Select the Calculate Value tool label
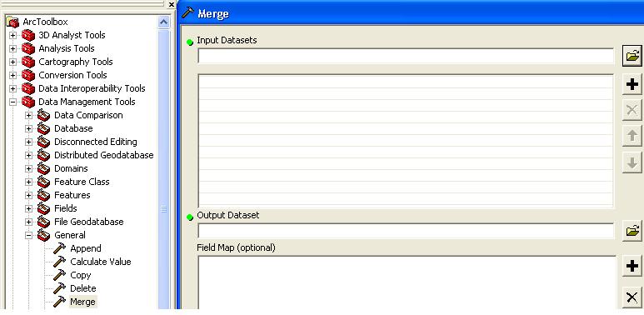 (x=101, y=262)
